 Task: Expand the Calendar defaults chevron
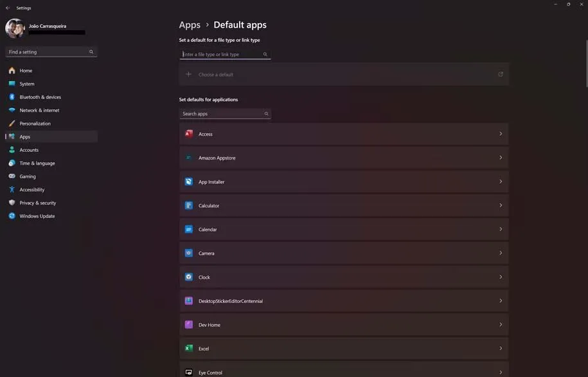501,230
